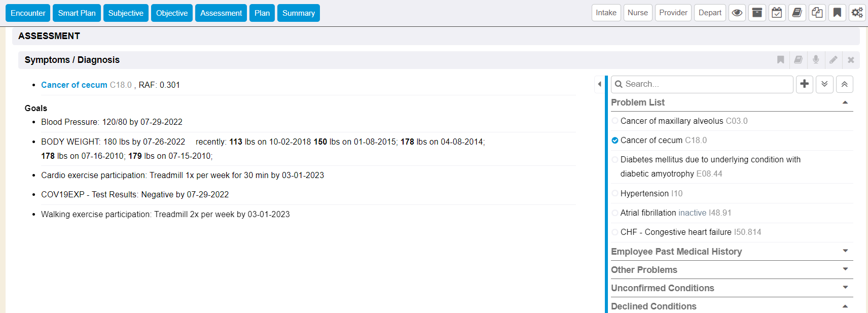The height and width of the screenshot is (313, 868).
Task: Open the Smart Plan tab
Action: click(77, 13)
